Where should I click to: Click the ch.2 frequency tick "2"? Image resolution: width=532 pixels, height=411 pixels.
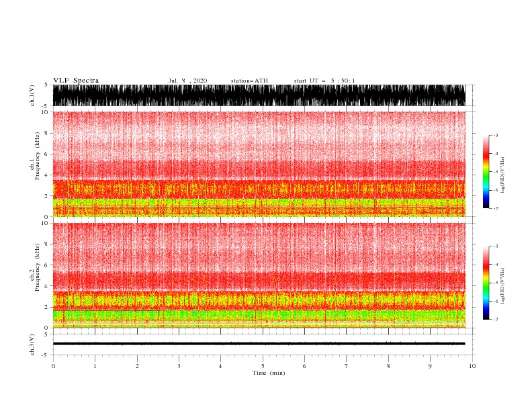(46, 307)
